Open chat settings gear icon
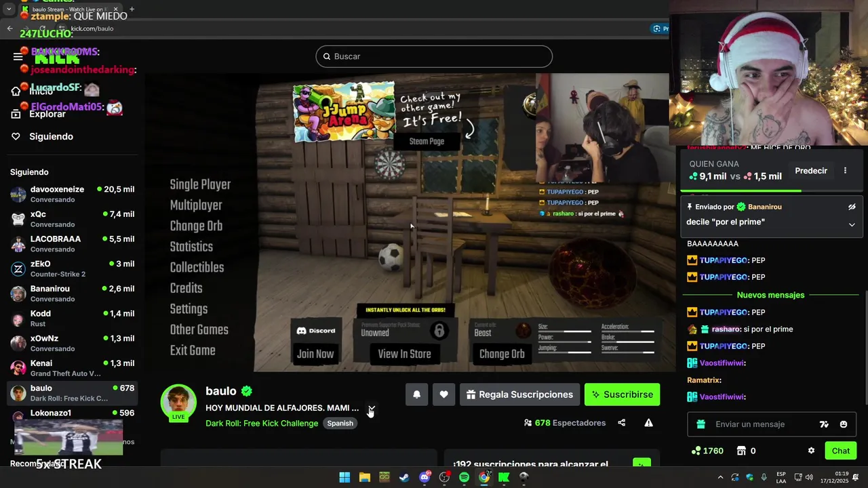The width and height of the screenshot is (868, 488). [811, 451]
